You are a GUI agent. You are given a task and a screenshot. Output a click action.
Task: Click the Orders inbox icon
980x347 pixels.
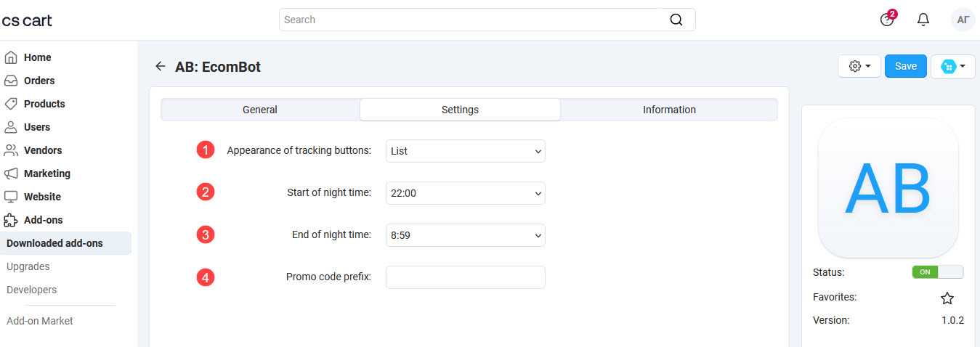[11, 81]
